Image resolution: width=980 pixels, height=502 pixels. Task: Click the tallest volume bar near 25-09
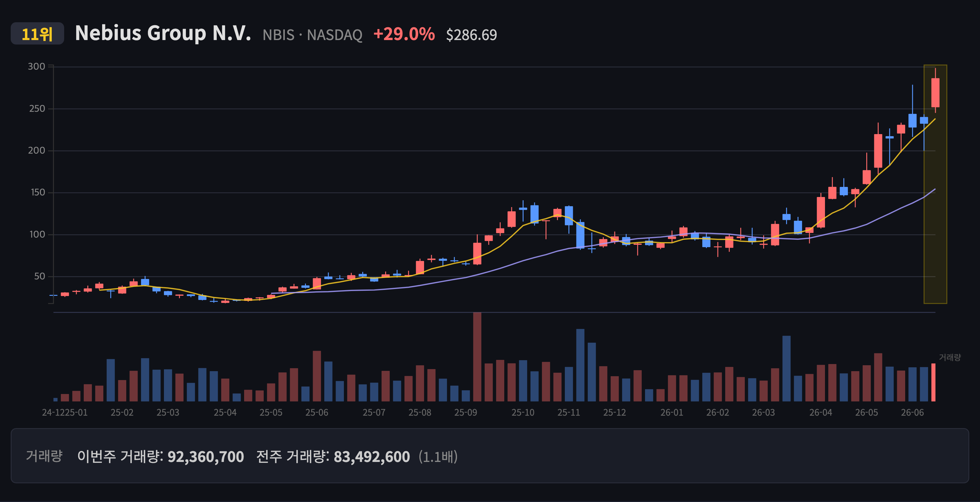[x=477, y=357]
